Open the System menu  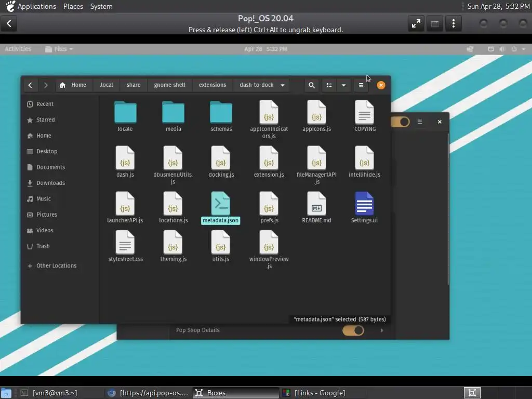[101, 6]
